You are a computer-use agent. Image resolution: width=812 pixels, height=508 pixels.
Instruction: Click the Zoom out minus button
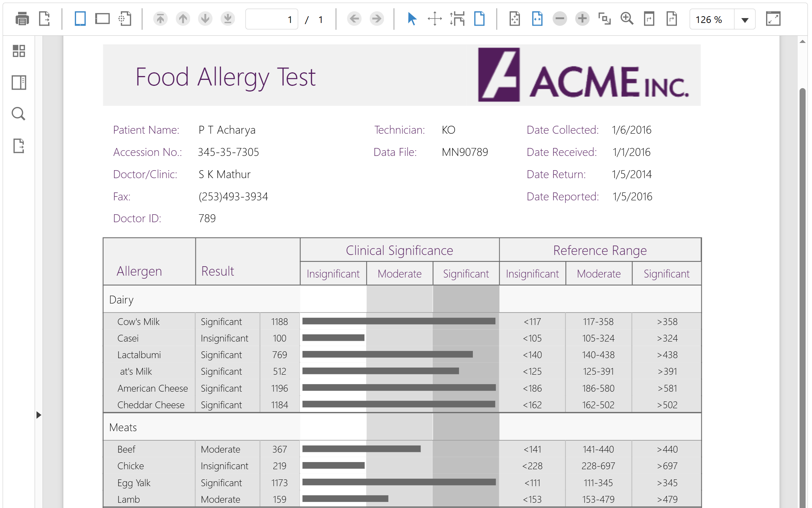[560, 18]
